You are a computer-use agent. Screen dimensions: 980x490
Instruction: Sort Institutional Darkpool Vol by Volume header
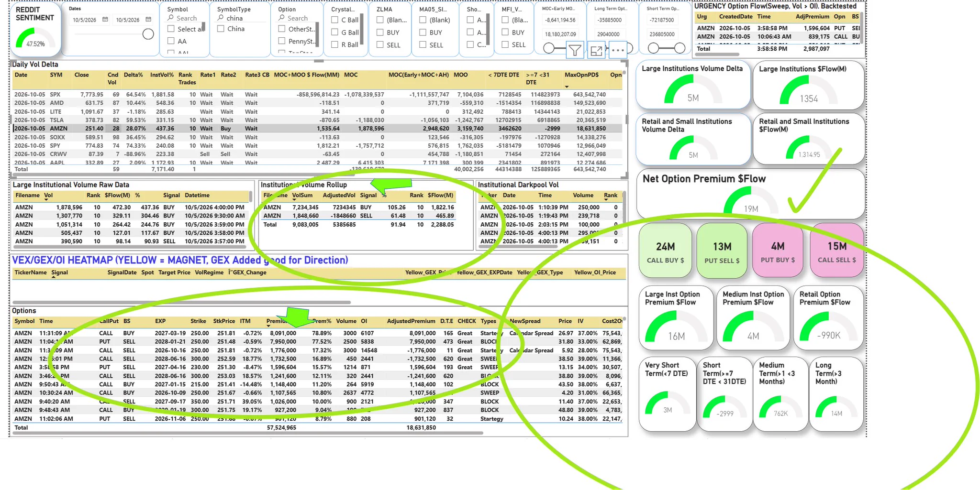point(583,196)
